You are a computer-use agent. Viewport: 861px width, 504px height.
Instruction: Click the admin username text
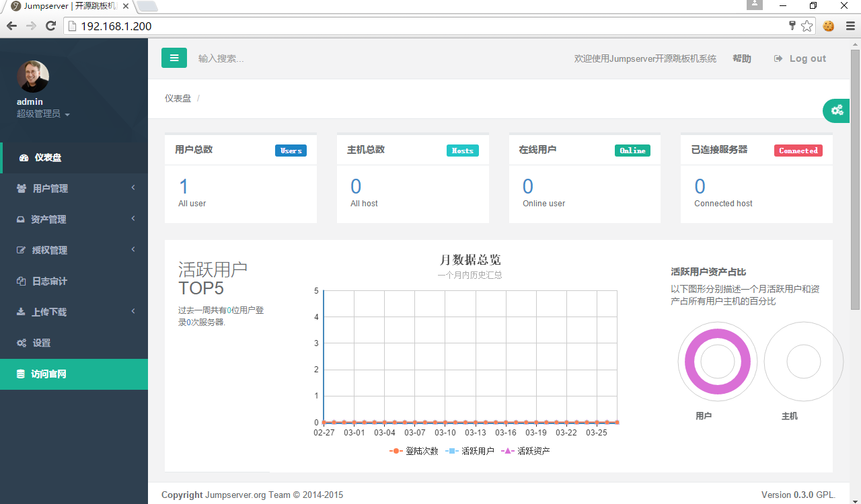coord(30,102)
